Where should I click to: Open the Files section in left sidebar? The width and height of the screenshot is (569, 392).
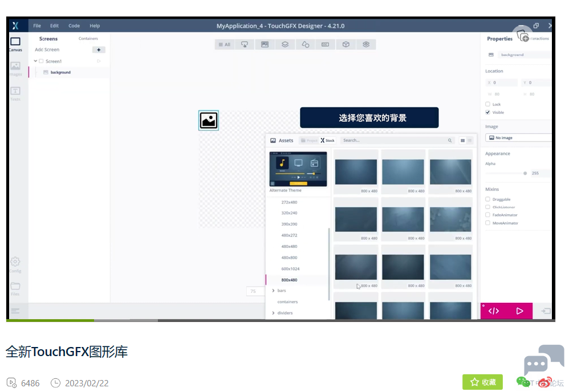coord(15,289)
